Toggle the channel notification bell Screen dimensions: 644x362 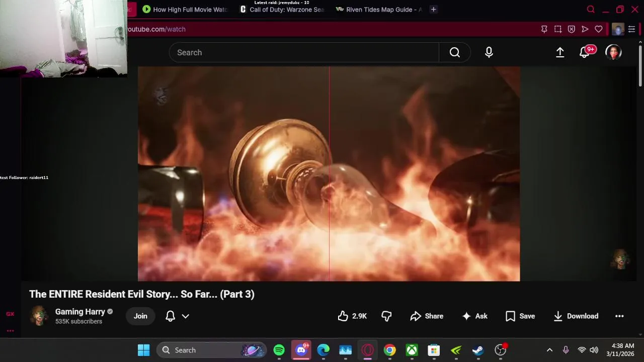tap(171, 316)
